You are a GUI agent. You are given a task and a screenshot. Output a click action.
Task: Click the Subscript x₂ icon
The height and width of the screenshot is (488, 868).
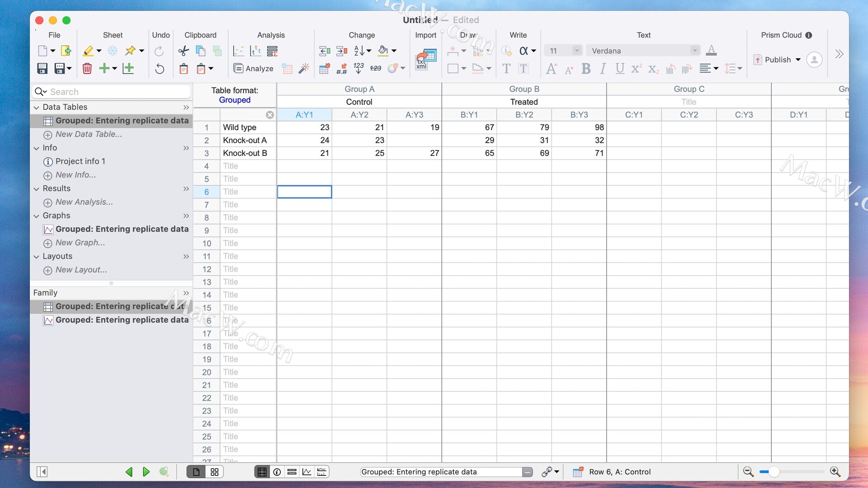653,69
